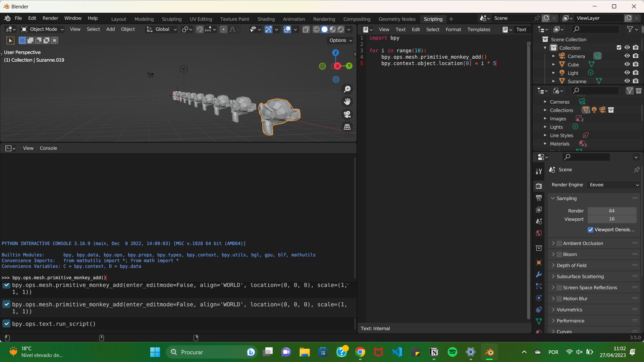
Task: Open Blender from the Windows taskbar
Action: point(489,352)
